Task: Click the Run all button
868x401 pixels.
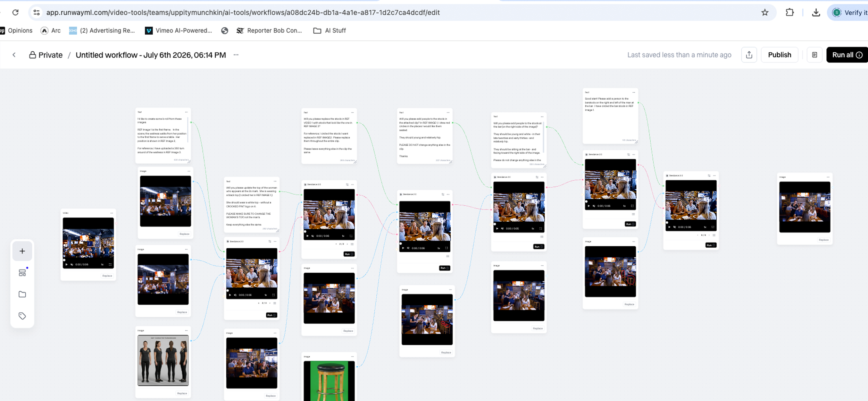Action: point(847,55)
